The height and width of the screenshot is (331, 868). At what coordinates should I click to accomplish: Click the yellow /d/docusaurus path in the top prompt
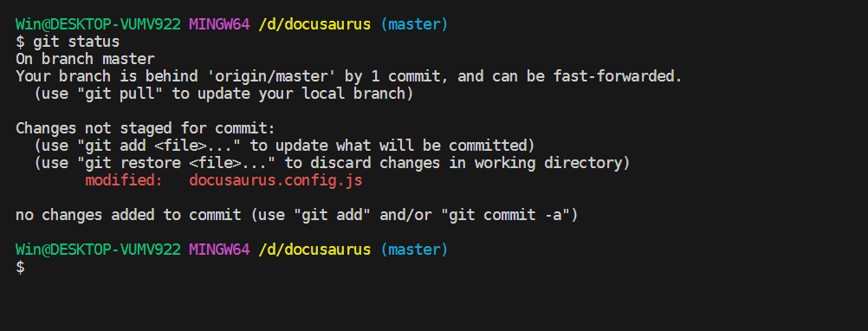[314, 24]
